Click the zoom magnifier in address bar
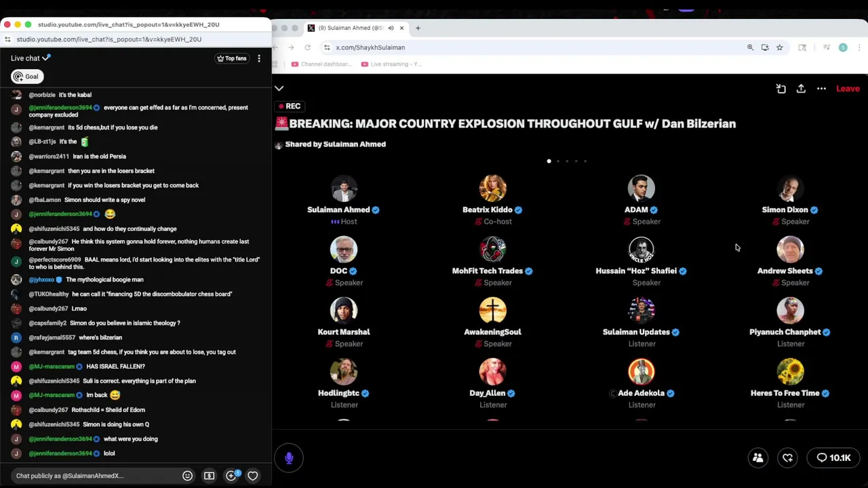 (x=750, y=47)
